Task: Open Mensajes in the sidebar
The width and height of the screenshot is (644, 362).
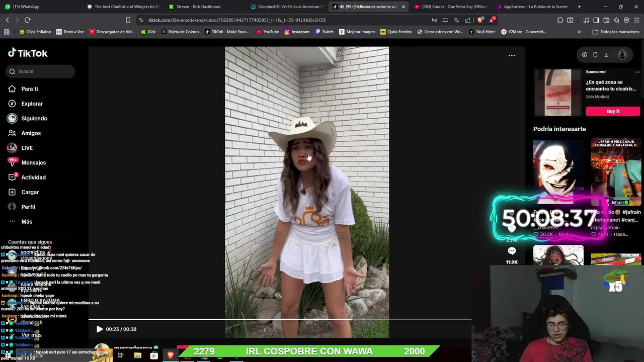Action: point(27,162)
